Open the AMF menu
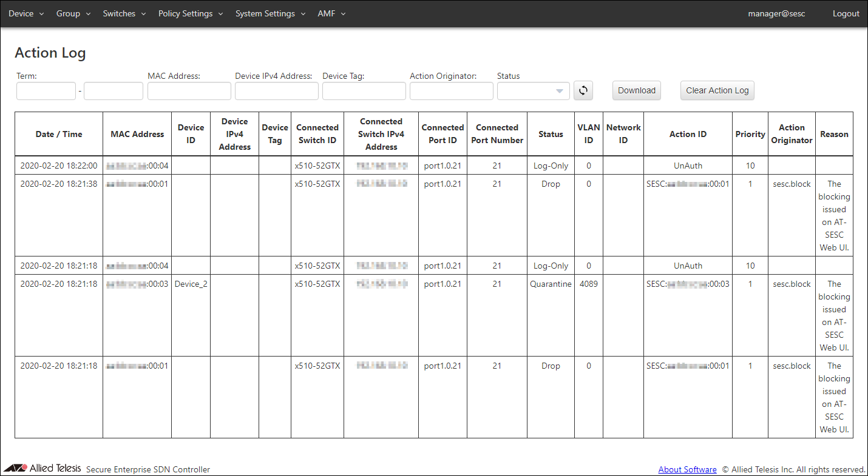 coord(331,13)
